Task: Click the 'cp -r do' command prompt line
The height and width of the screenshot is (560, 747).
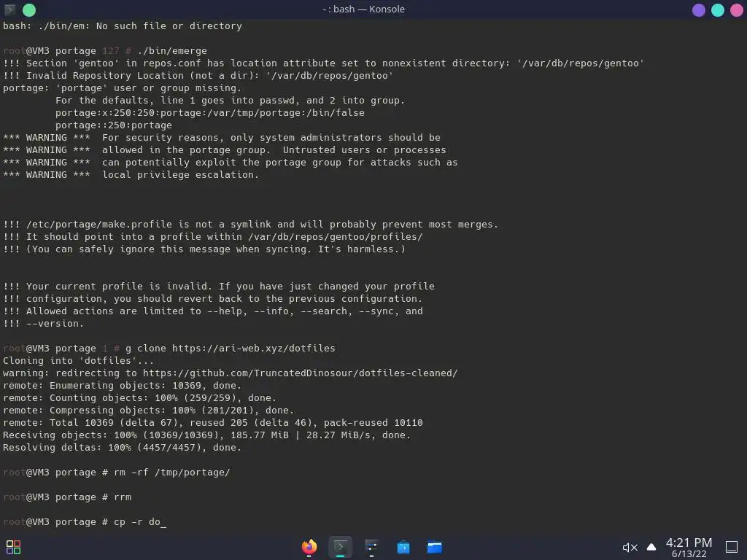Action: (x=85, y=522)
